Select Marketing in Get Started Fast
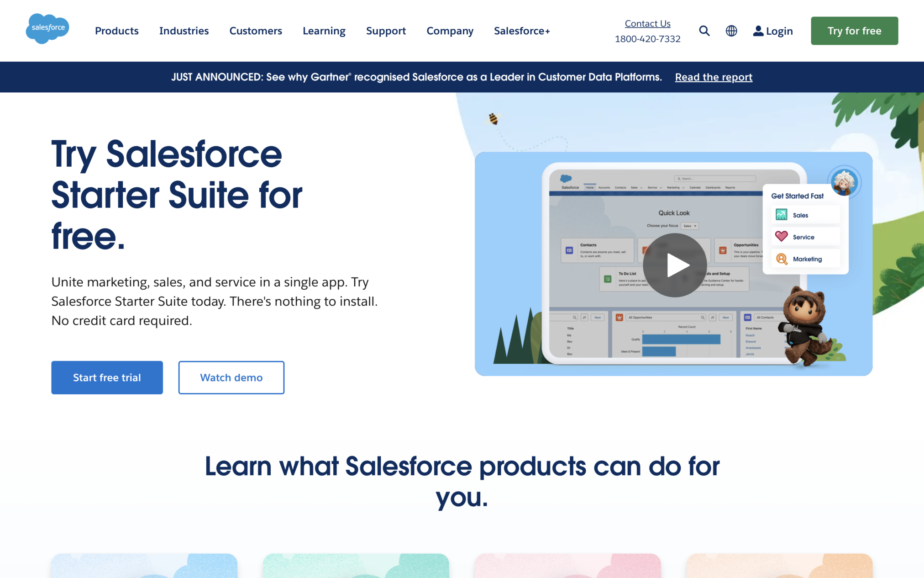 click(x=805, y=259)
